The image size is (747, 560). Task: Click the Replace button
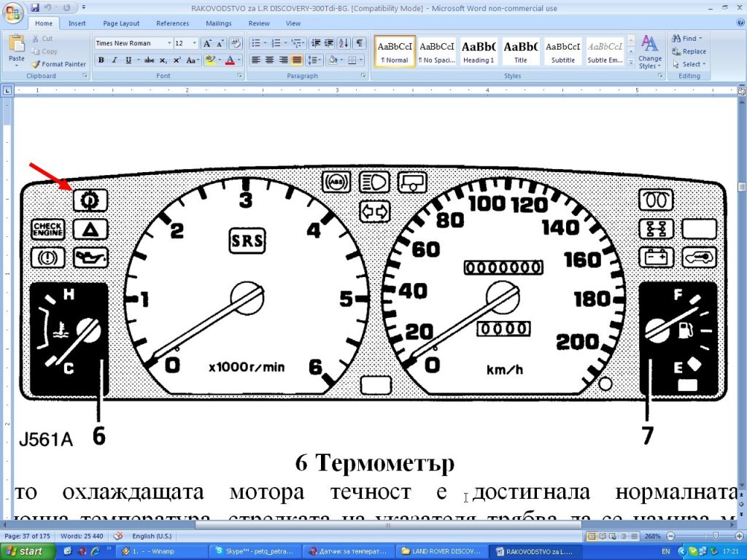689,52
